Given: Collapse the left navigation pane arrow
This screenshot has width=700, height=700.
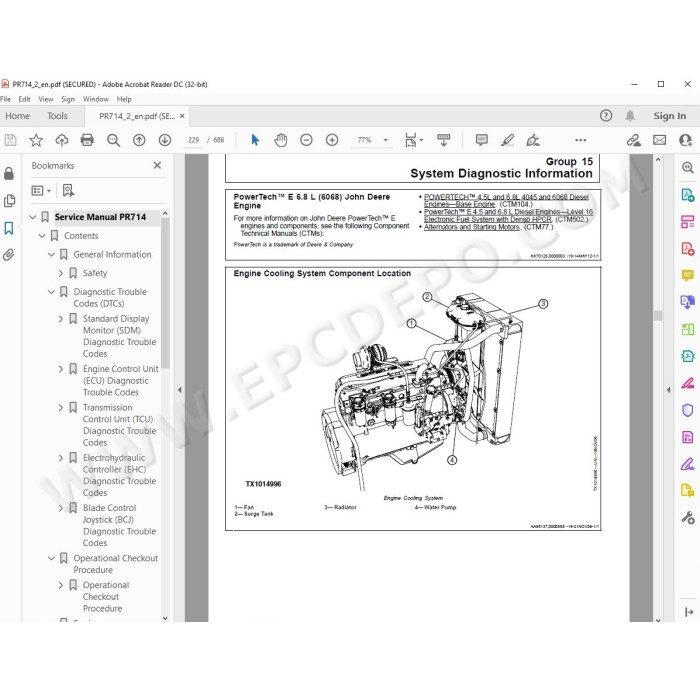Looking at the screenshot, I should (x=179, y=390).
